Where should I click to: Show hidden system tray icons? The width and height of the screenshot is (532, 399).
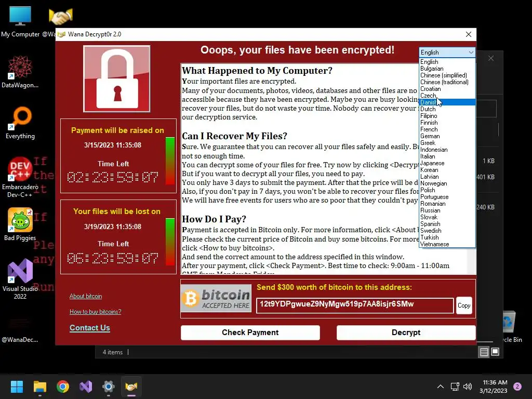click(x=441, y=387)
